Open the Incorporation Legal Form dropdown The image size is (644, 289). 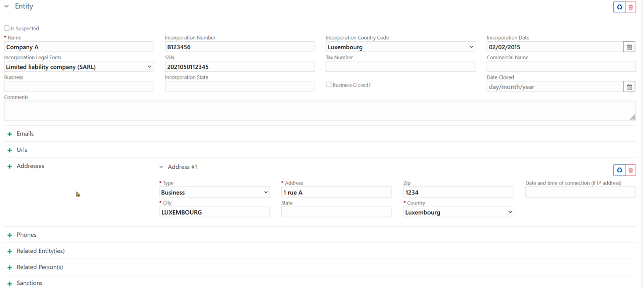(78, 67)
